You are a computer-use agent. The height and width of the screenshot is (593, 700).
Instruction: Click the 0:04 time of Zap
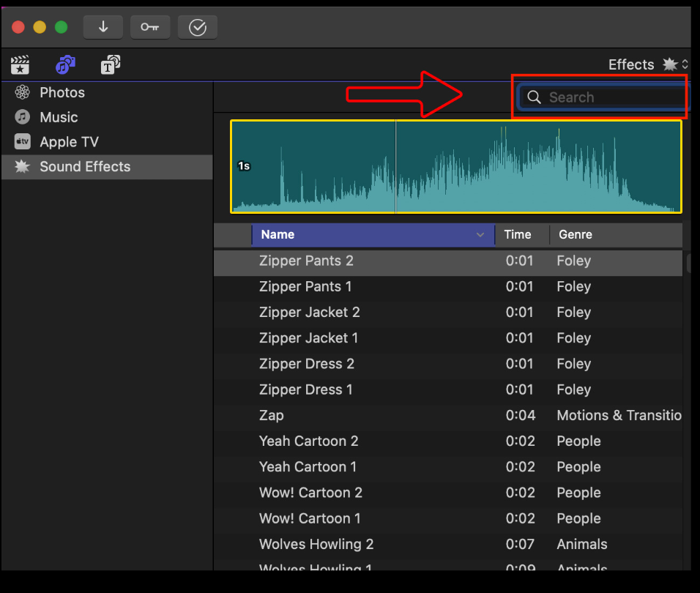(x=520, y=415)
